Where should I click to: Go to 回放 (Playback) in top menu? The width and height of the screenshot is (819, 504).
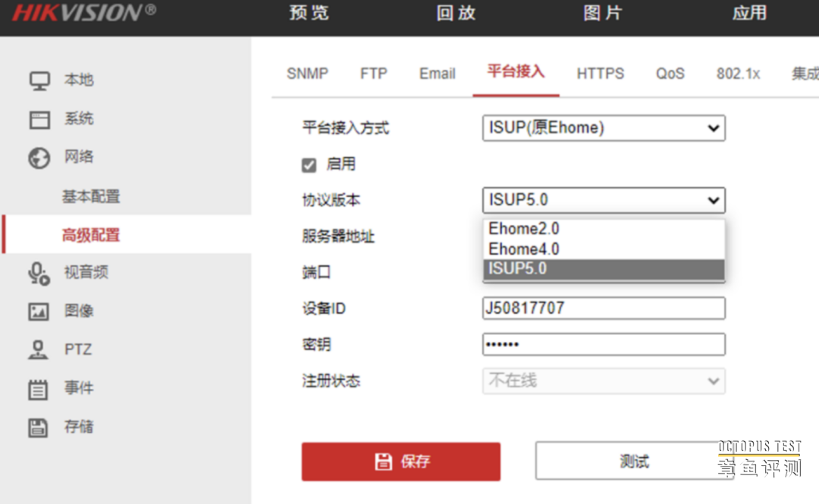(454, 12)
